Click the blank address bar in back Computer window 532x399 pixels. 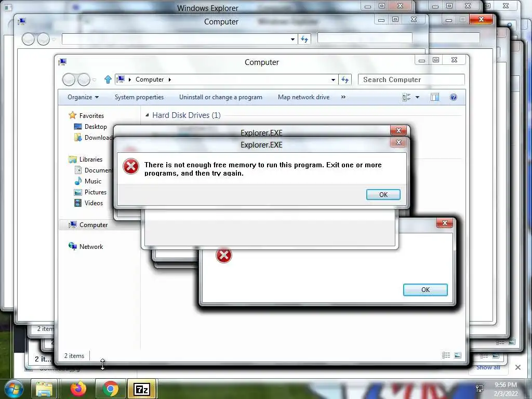[x=179, y=39]
